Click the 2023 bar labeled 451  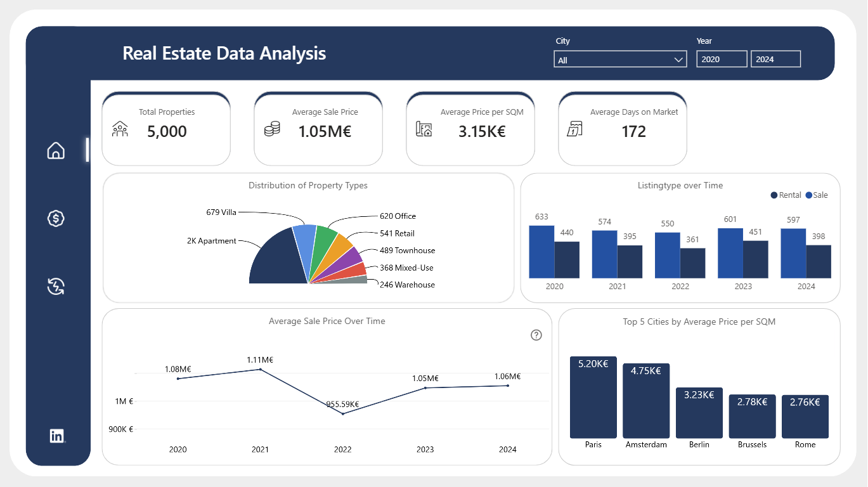(x=755, y=259)
